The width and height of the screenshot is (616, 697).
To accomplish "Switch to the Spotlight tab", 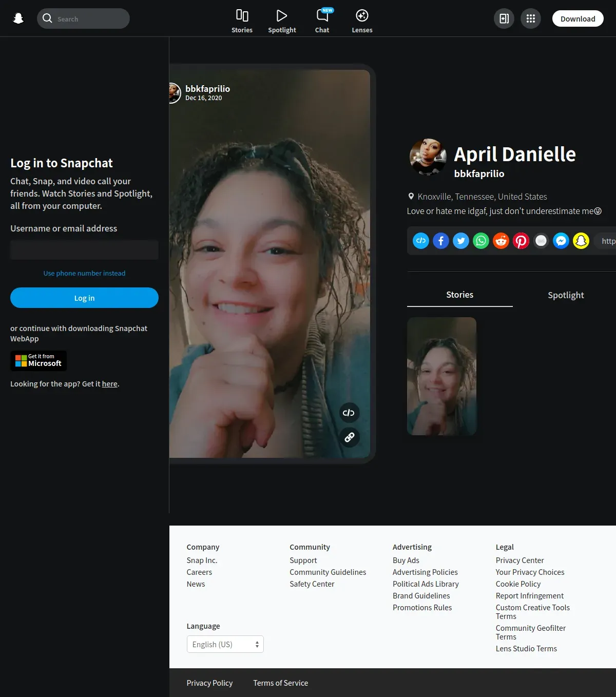I will pos(566,295).
